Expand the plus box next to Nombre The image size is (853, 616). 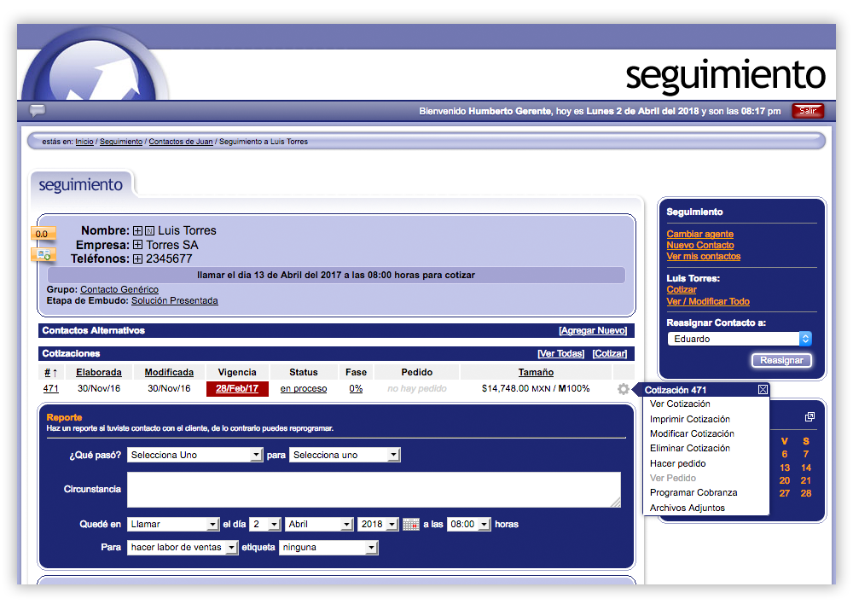tap(137, 231)
